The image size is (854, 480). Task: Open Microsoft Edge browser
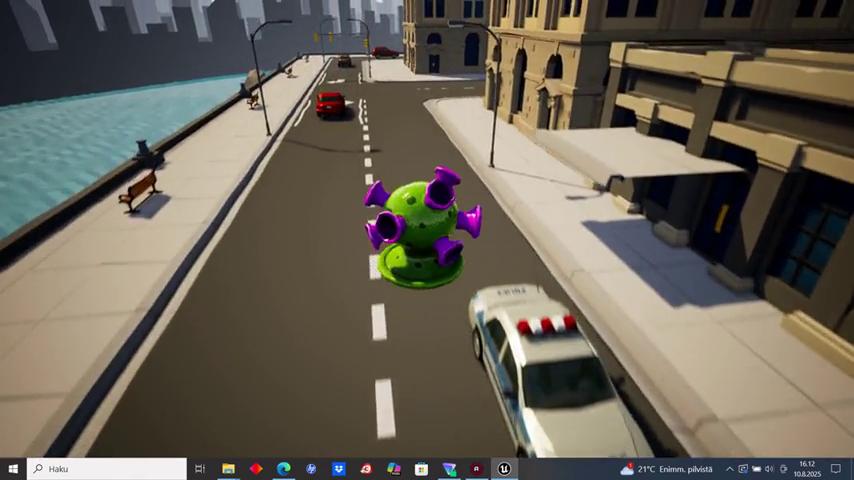click(284, 469)
